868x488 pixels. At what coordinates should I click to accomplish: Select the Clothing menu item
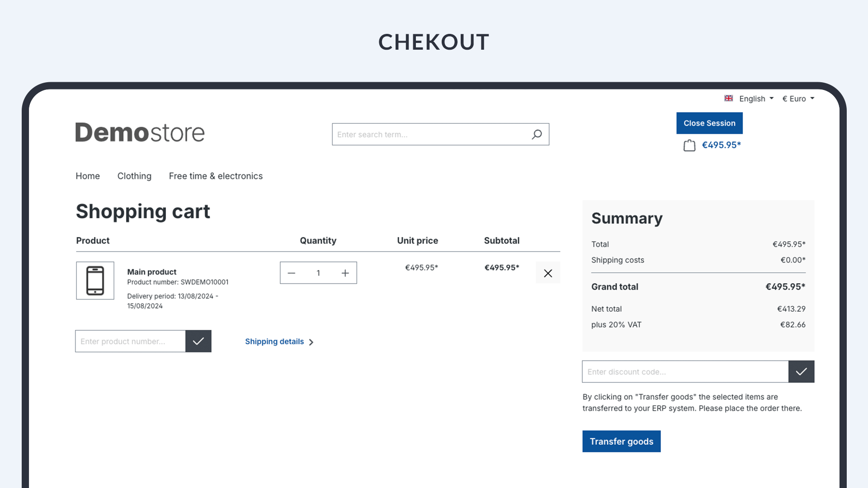point(134,176)
